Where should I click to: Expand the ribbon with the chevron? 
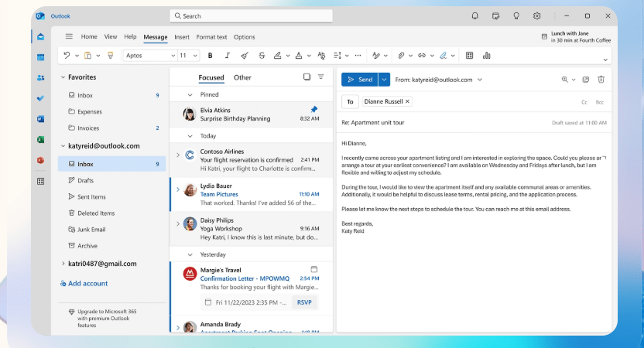click(x=605, y=60)
